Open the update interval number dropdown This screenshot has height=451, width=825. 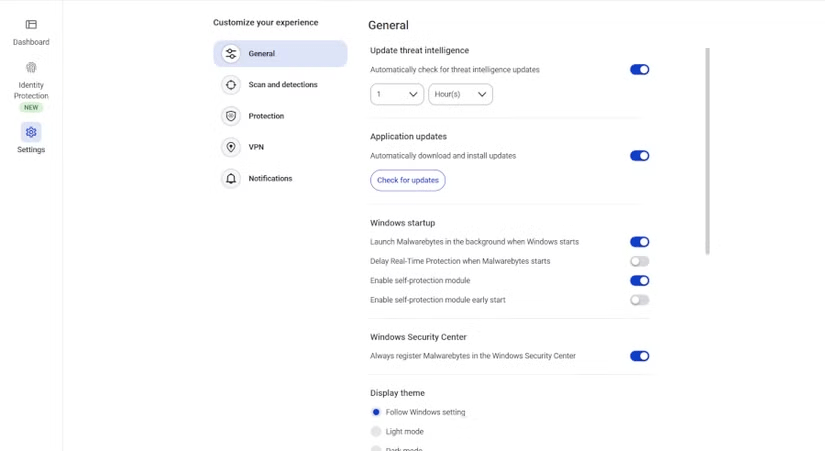point(397,94)
